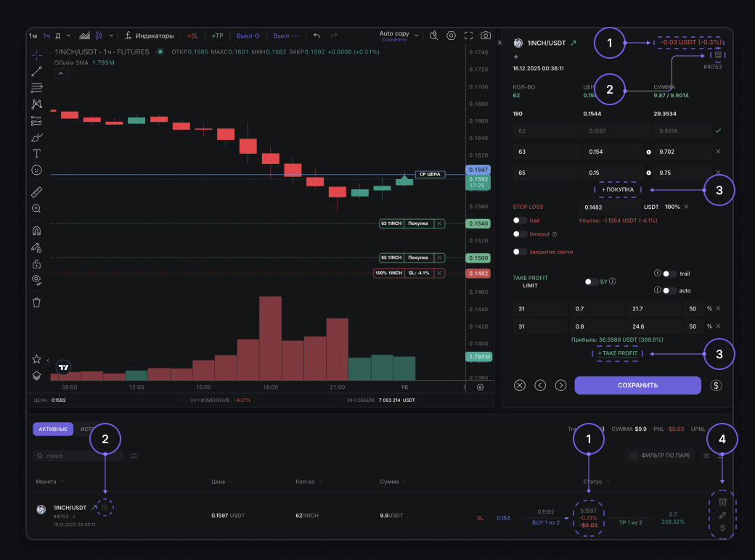The width and height of the screenshot is (755, 560).
Task: Click the undo arrow in chart toolbar
Action: 317,36
